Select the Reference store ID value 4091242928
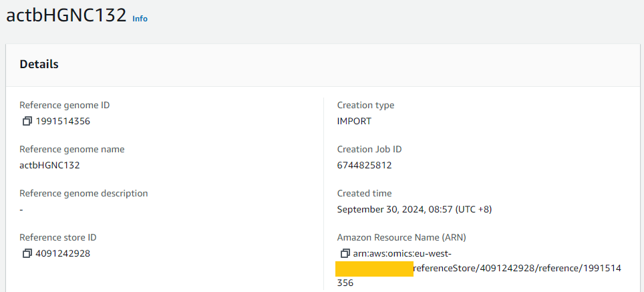 tap(63, 253)
